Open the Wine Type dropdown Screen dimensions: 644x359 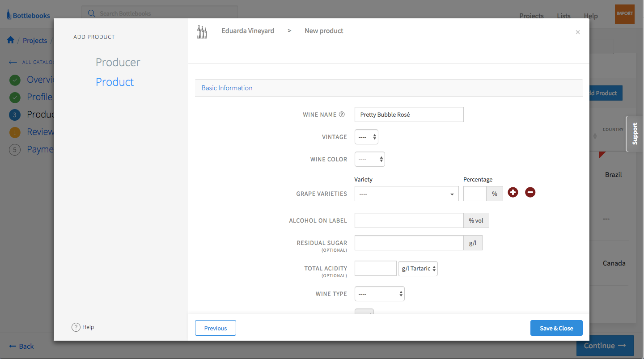(x=380, y=294)
